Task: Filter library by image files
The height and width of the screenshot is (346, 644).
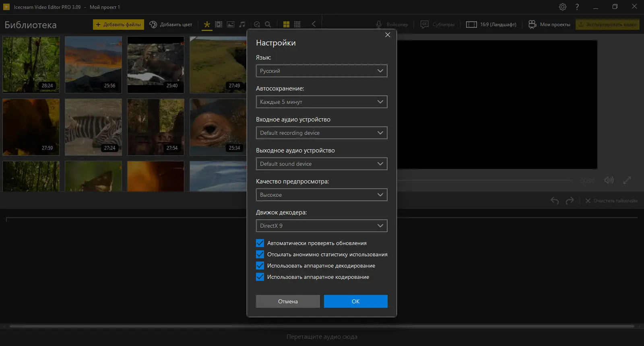Action: point(230,25)
